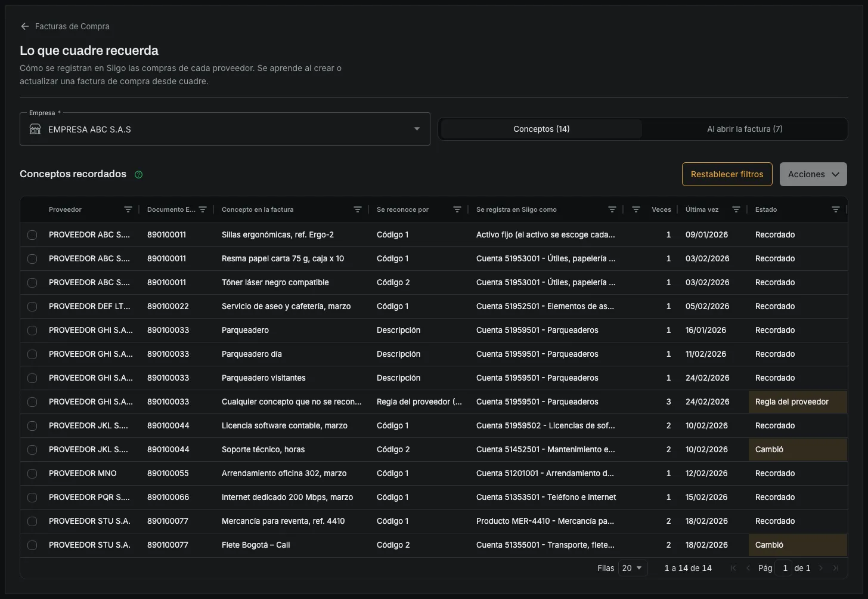This screenshot has width=868, height=599.
Task: Sort by the Proveedor column header
Action: tap(65, 209)
